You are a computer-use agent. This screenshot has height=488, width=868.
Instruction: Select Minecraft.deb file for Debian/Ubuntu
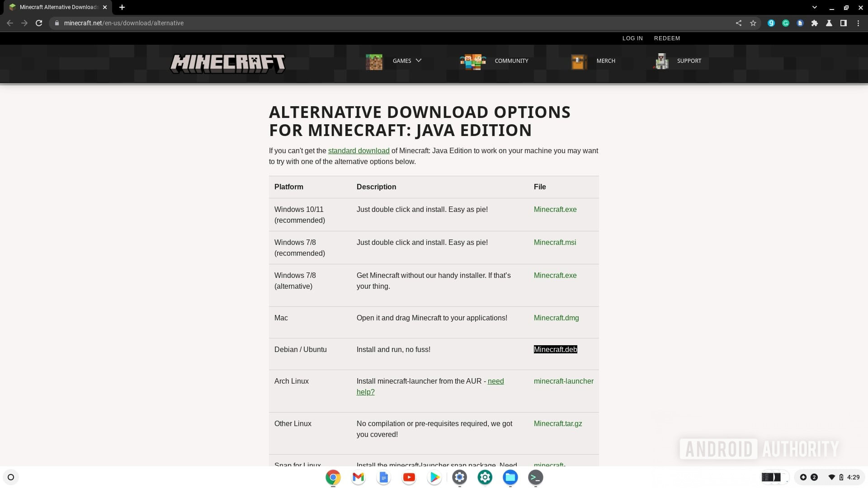point(555,349)
